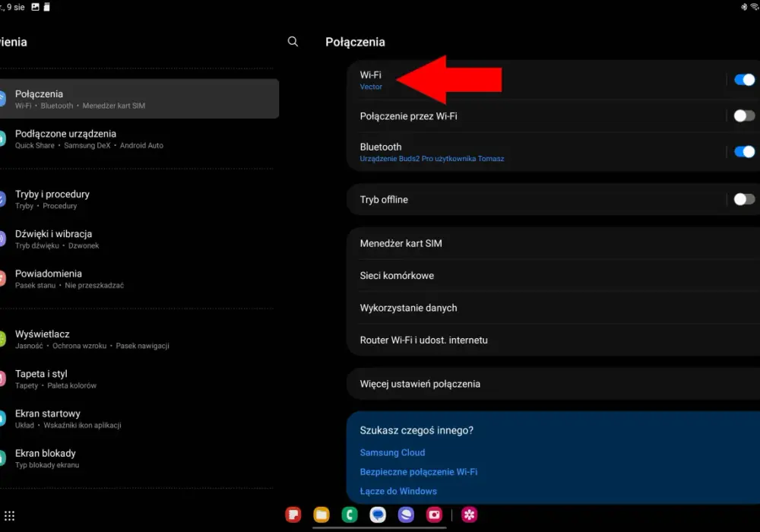The width and height of the screenshot is (760, 532).
Task: Launch the green Phone app in the taskbar
Action: click(350, 515)
